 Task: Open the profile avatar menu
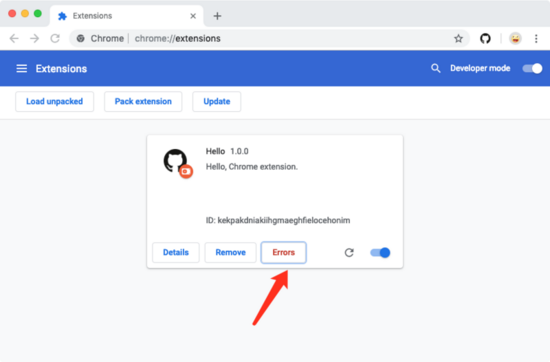(515, 39)
